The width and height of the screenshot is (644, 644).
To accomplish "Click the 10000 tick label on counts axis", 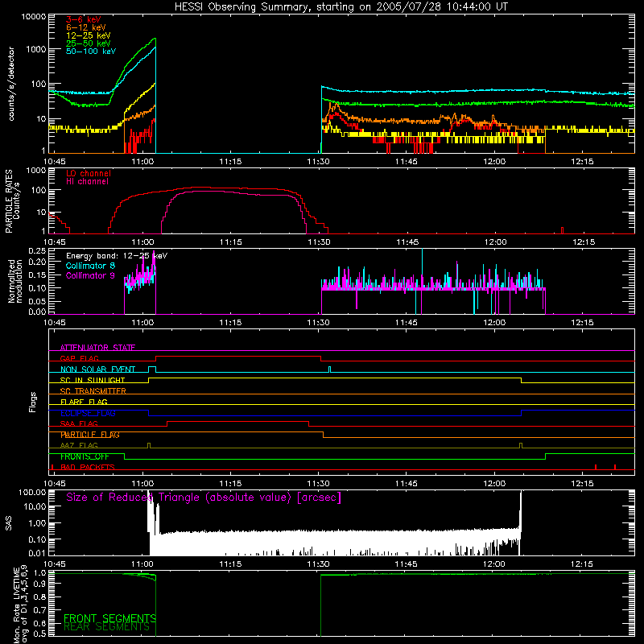I will click(34, 16).
